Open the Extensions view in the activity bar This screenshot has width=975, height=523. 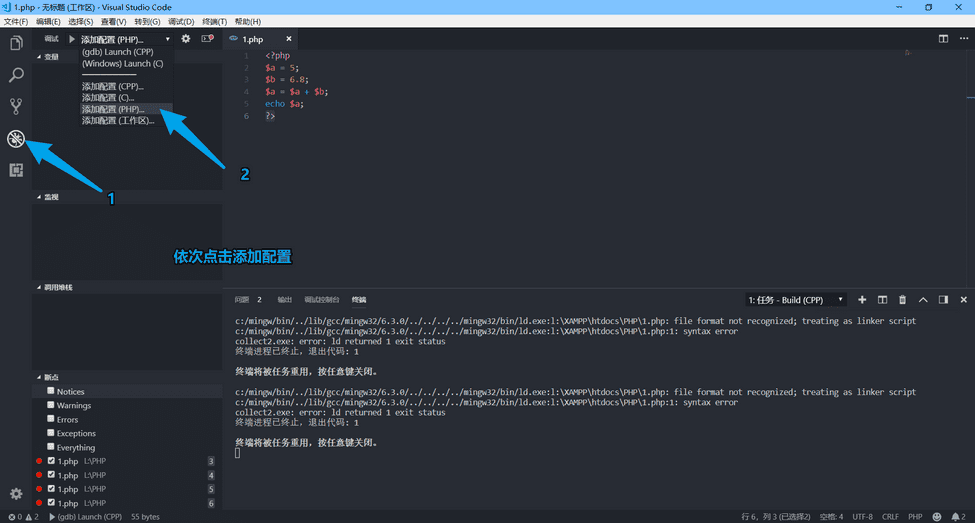click(x=16, y=170)
